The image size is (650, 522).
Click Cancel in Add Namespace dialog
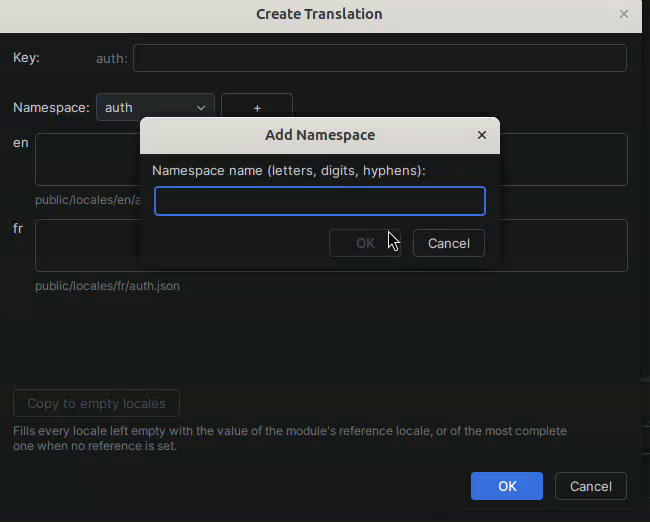pos(449,243)
